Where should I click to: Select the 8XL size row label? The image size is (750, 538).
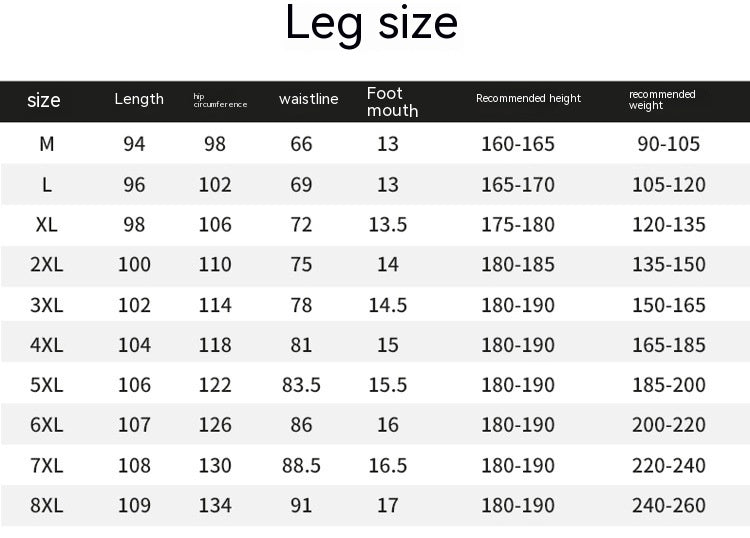[x=47, y=506]
